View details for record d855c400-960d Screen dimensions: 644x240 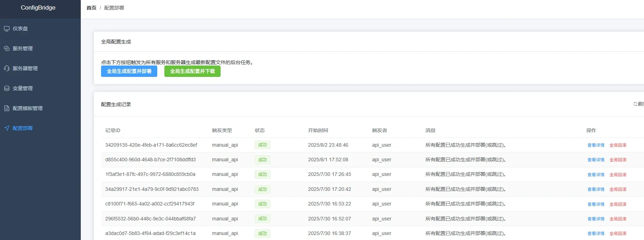tap(596, 160)
